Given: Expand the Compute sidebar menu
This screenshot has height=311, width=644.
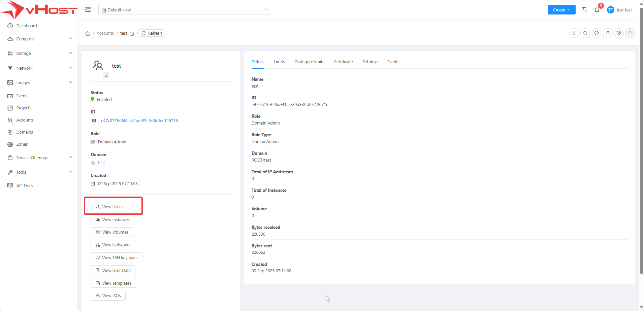Looking at the screenshot, I should click(x=40, y=39).
